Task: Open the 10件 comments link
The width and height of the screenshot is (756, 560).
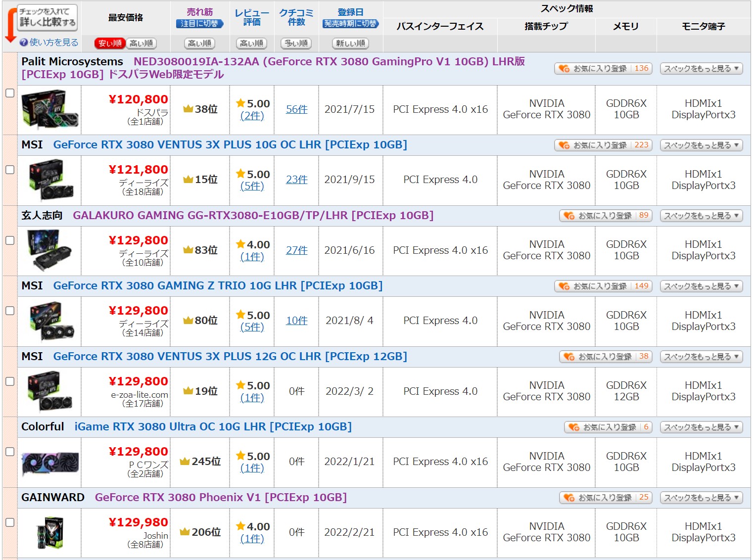Action: tap(296, 321)
